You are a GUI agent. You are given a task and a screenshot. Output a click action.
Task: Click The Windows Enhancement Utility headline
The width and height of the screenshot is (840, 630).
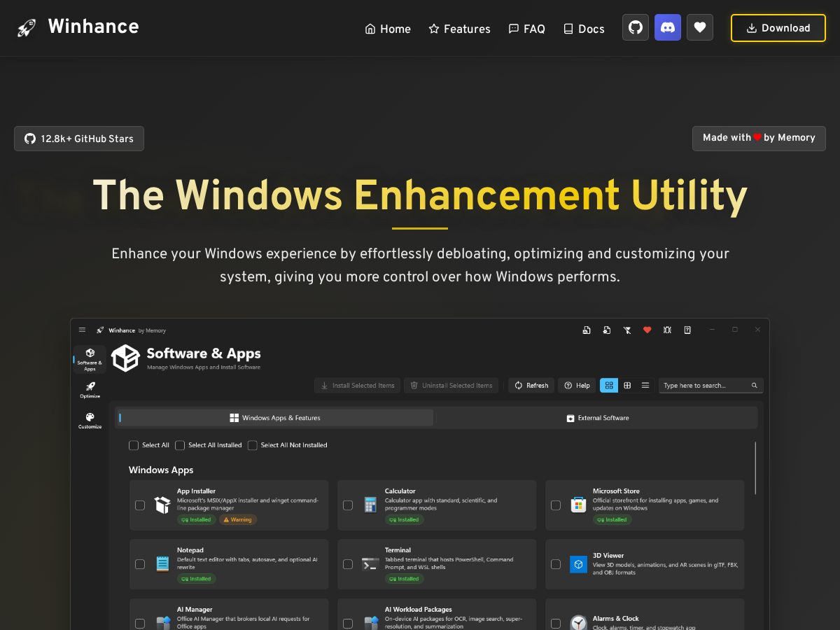click(x=420, y=195)
